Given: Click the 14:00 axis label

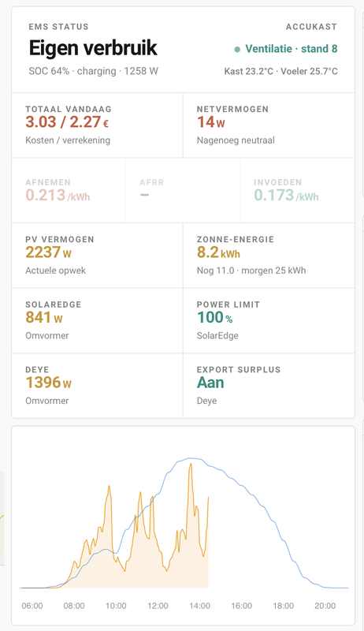Looking at the screenshot, I should point(199,606).
